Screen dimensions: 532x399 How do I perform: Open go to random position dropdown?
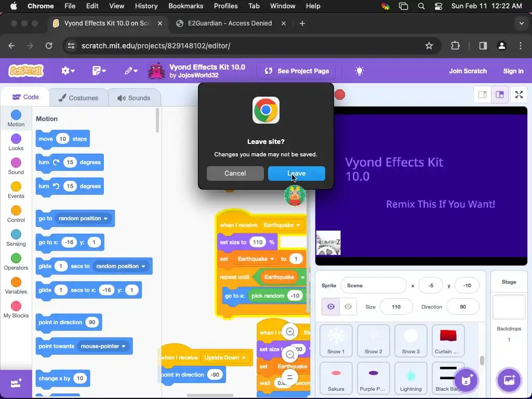coord(83,219)
